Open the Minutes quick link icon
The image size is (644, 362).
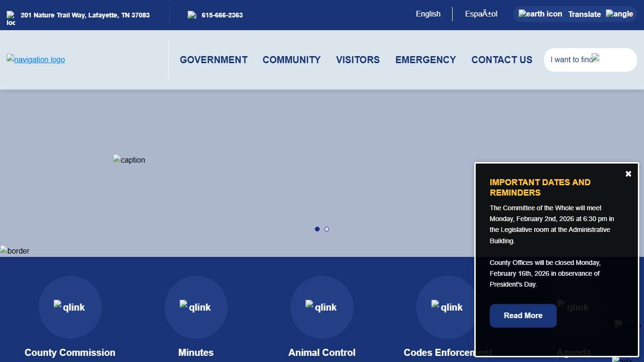[x=196, y=307]
